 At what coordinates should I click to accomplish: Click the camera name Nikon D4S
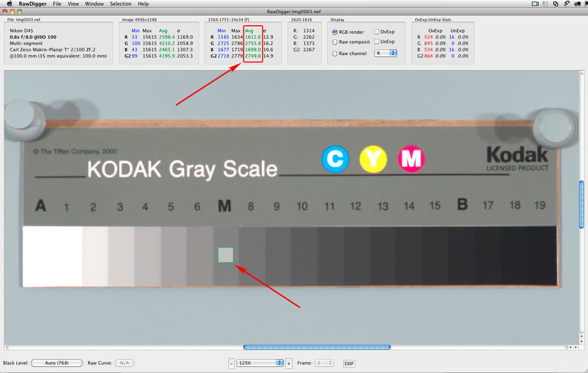pos(21,31)
